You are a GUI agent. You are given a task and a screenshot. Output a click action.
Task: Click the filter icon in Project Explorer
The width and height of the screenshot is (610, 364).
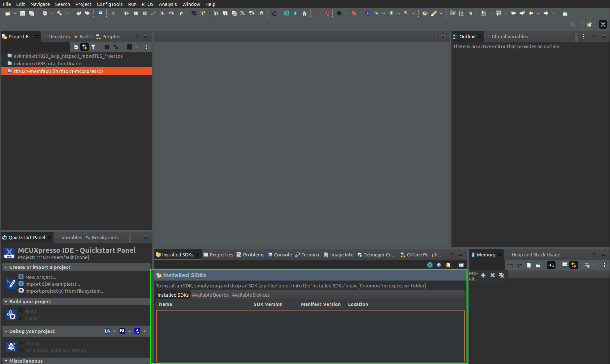93,47
